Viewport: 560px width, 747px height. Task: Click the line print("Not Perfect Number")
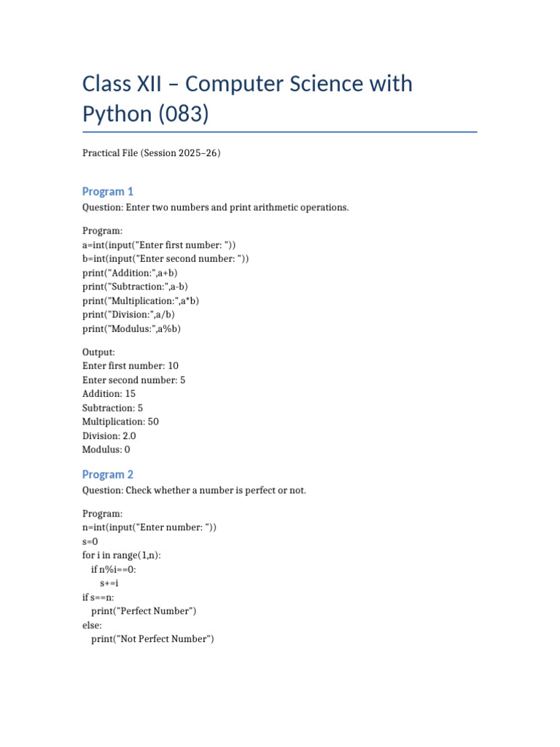[x=152, y=639]
